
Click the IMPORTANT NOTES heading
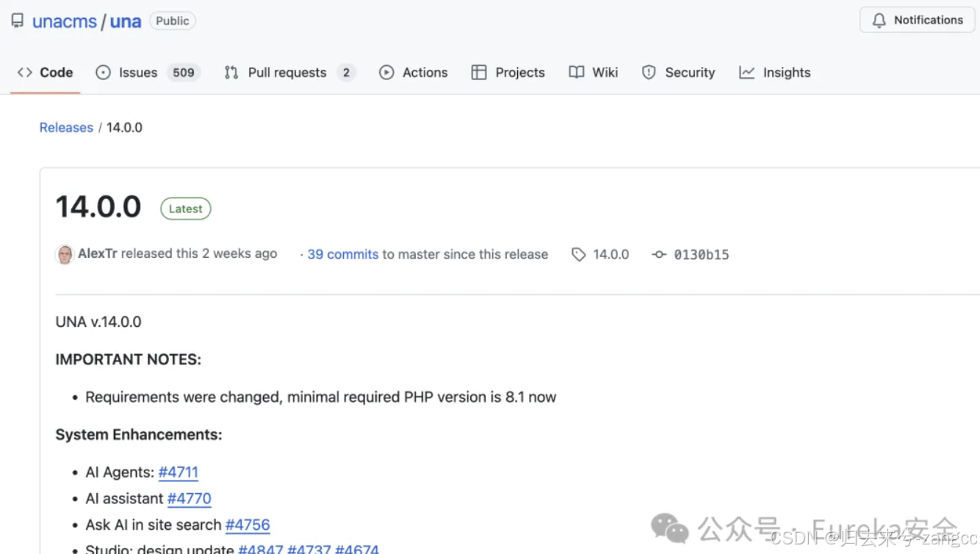(129, 359)
